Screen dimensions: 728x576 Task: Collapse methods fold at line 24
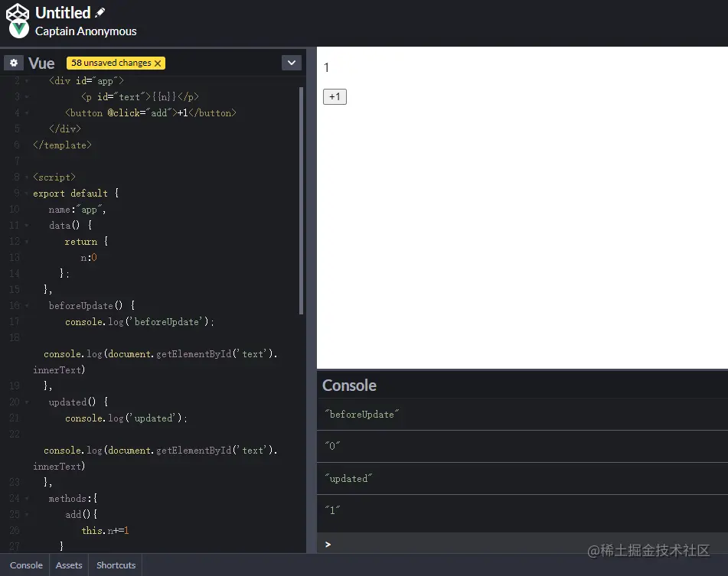click(27, 499)
